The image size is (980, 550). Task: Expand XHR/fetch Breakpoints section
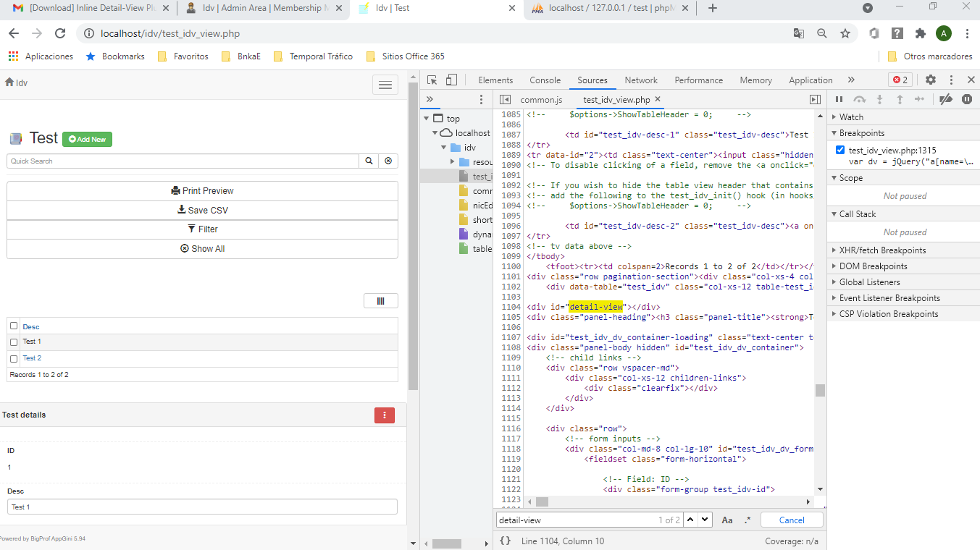[903, 250]
